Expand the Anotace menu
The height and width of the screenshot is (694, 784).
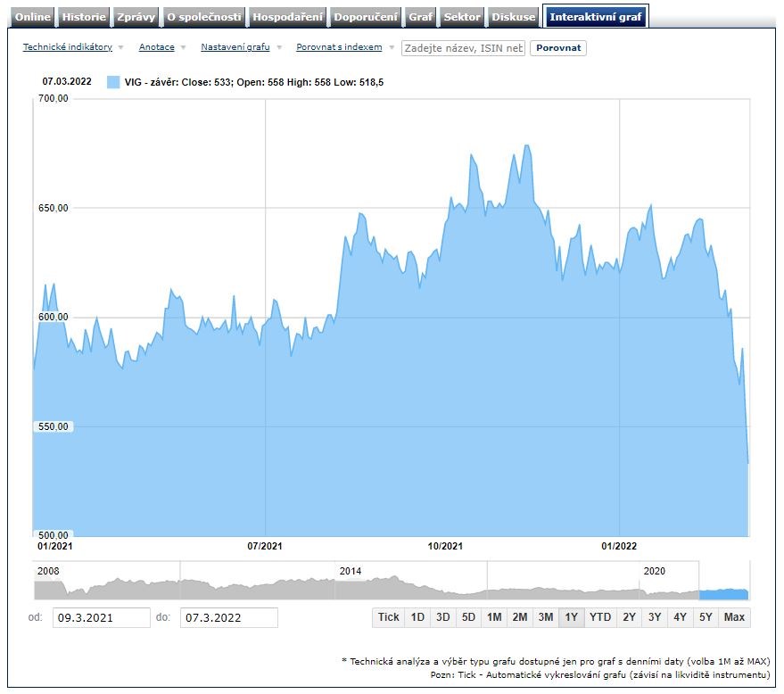click(x=157, y=47)
